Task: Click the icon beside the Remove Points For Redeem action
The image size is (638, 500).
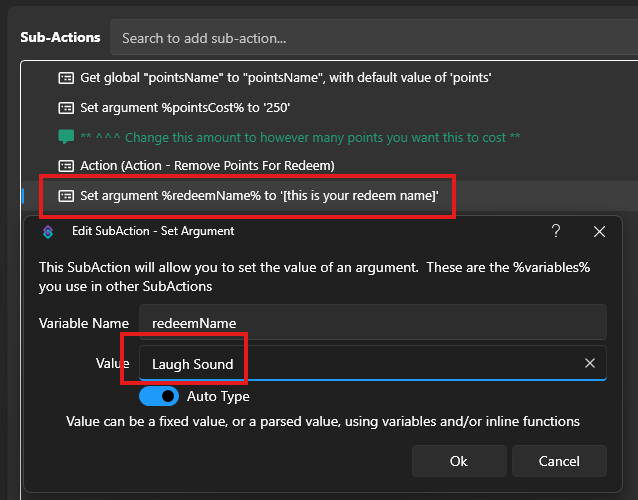Action: coord(67,166)
